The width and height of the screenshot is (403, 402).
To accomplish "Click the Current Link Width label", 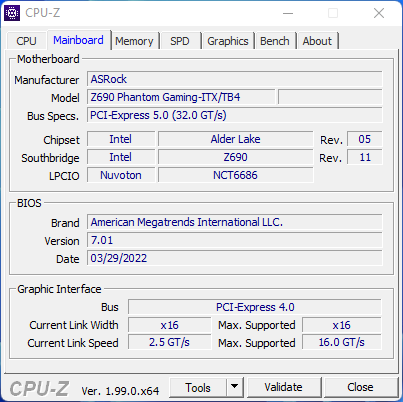I will 74,325.
